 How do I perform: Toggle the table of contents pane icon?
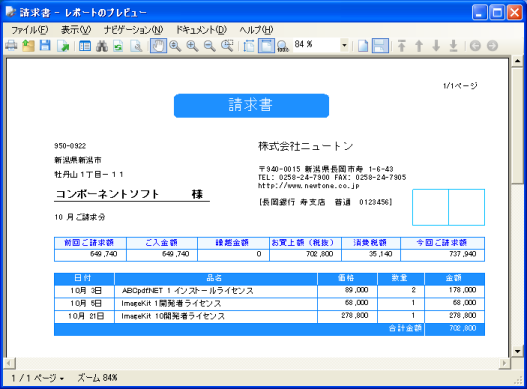click(x=85, y=46)
